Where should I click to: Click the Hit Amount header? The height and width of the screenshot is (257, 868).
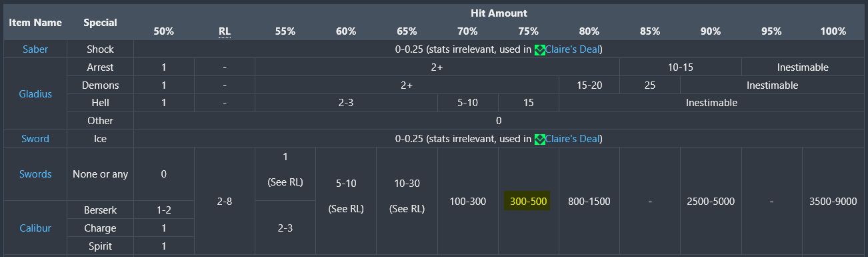pos(499,13)
